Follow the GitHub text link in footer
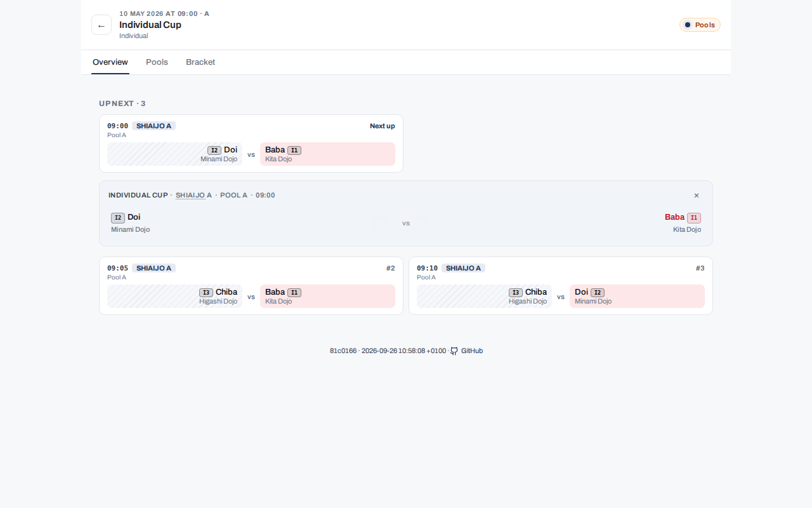The image size is (812, 508). (472, 351)
